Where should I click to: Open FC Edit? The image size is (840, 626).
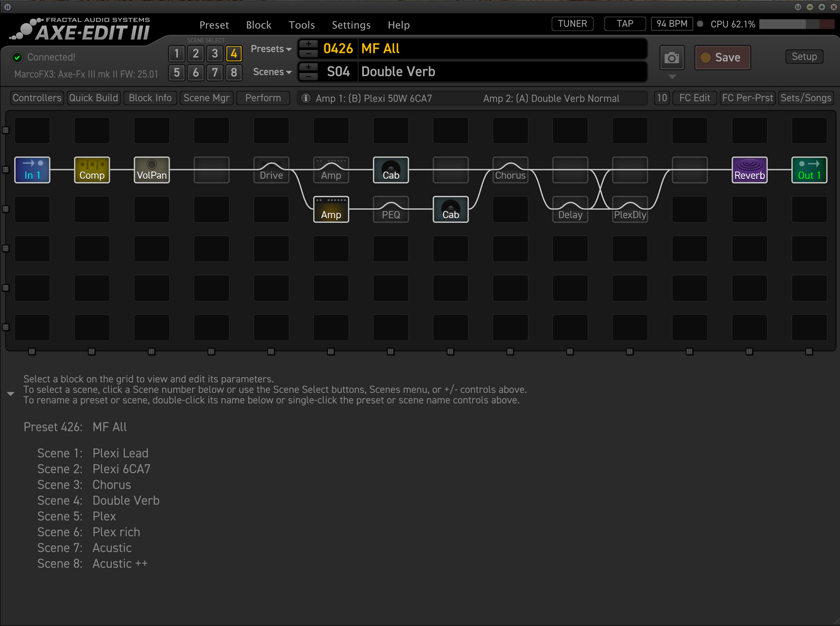(695, 98)
